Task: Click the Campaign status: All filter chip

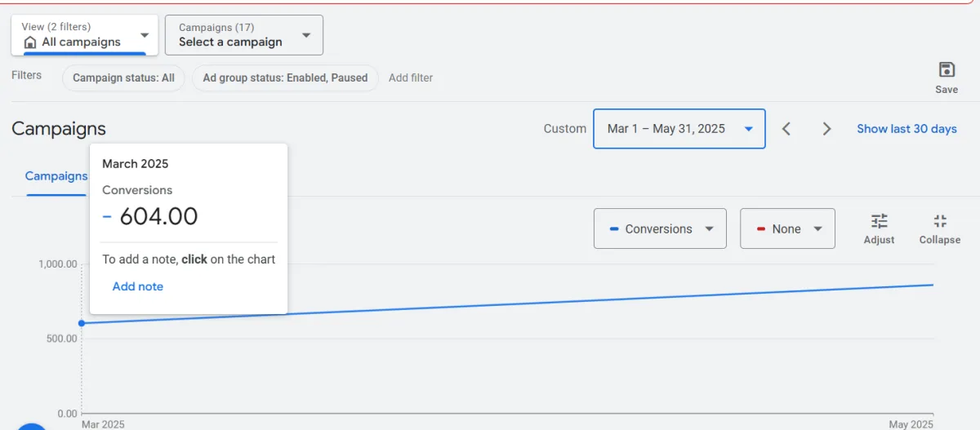Action: [x=123, y=78]
